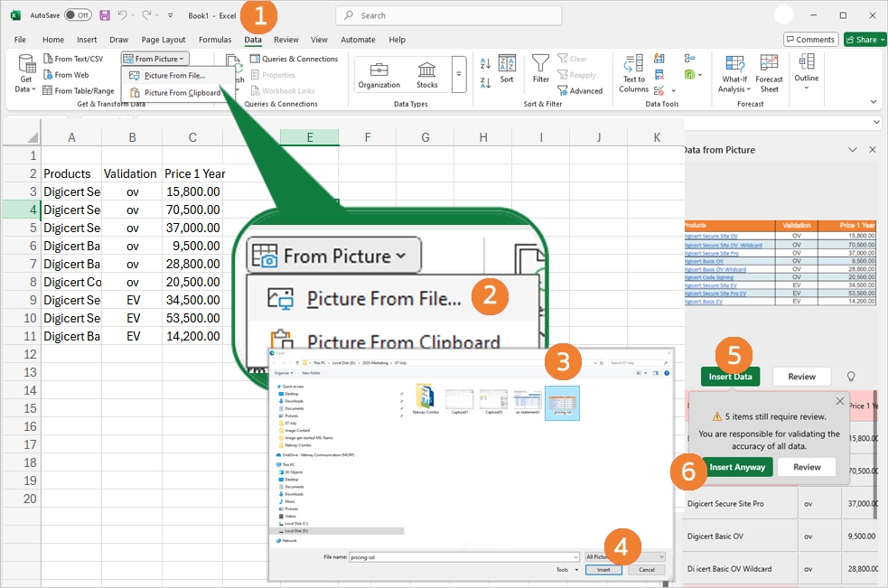
Task: Click the Stocks data type
Action: pyautogui.click(x=426, y=75)
